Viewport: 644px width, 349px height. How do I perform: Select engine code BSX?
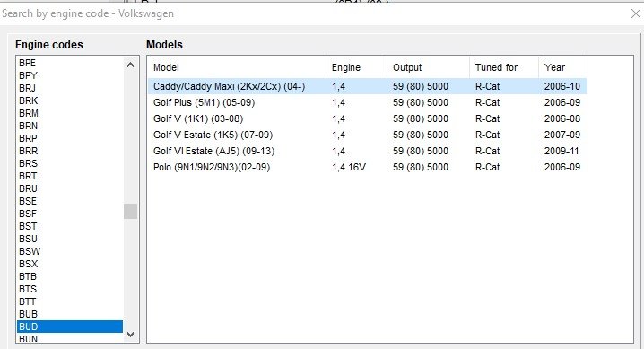(70, 264)
